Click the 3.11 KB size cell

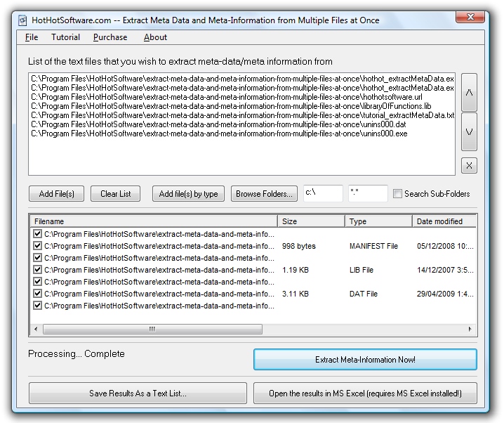296,294
